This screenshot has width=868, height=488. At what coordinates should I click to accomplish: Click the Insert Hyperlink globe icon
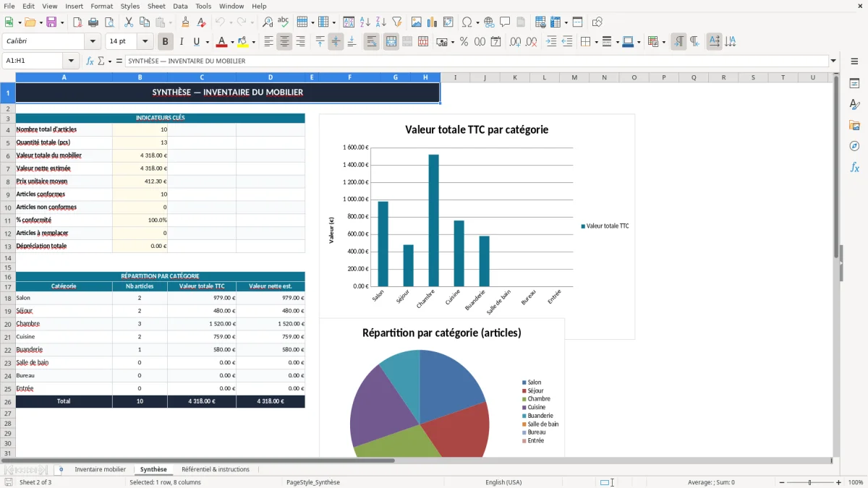tap(490, 22)
